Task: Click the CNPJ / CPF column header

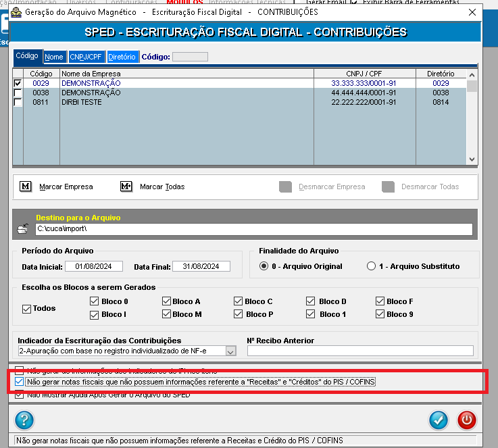Action: (365, 74)
